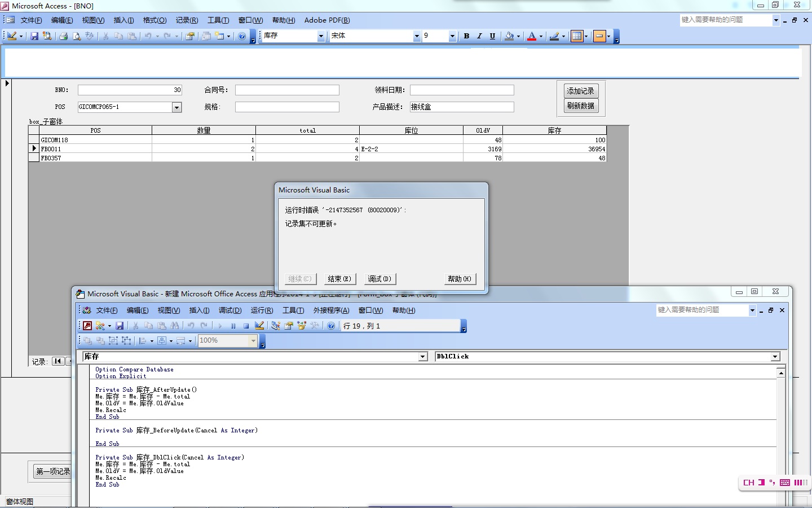This screenshot has height=508, width=812.
Task: Open the 记录(R) menu in Access
Action: coord(187,20)
